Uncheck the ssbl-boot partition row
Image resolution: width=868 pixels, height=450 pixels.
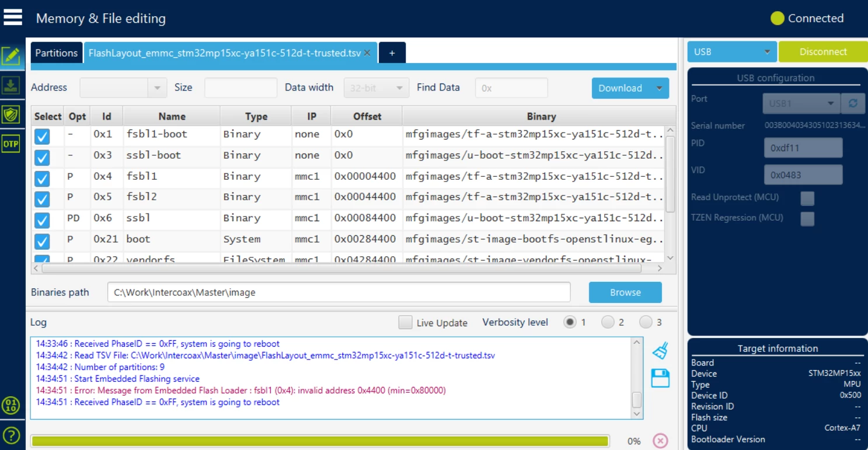[x=42, y=158]
